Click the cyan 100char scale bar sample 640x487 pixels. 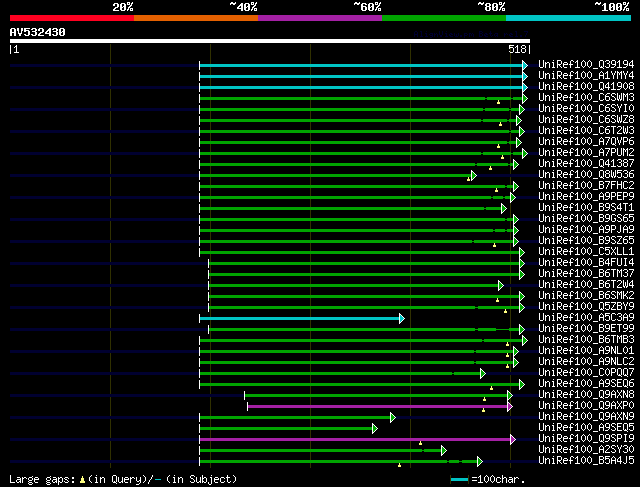click(x=459, y=479)
